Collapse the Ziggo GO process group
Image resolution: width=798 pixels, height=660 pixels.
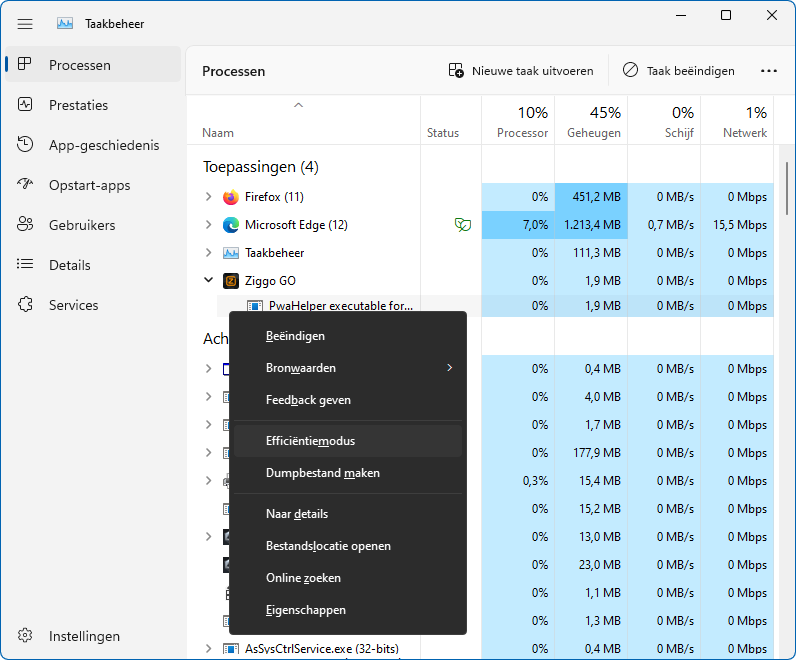coord(208,280)
